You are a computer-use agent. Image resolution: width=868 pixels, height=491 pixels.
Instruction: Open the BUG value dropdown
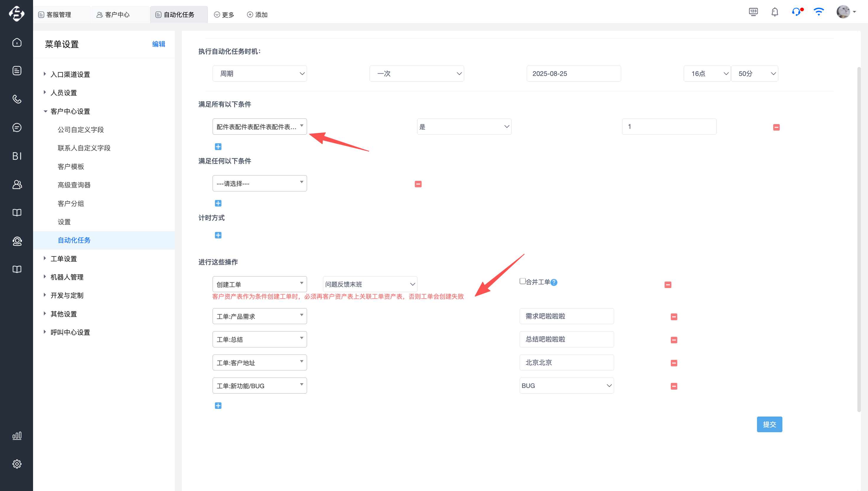click(567, 386)
